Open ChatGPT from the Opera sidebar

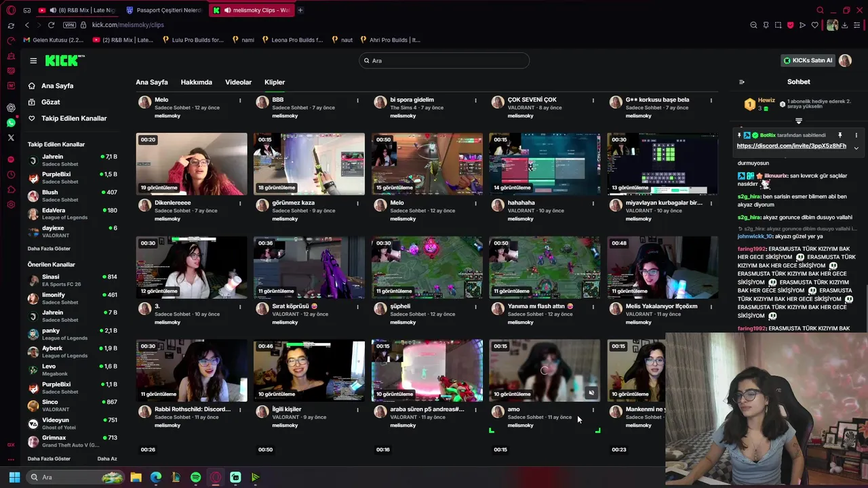pyautogui.click(x=11, y=108)
